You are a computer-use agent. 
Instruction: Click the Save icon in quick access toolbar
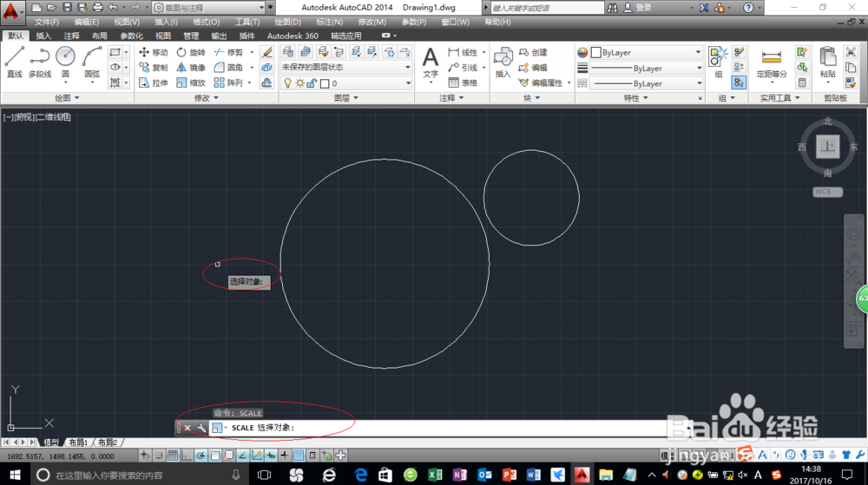pyautogui.click(x=67, y=7)
